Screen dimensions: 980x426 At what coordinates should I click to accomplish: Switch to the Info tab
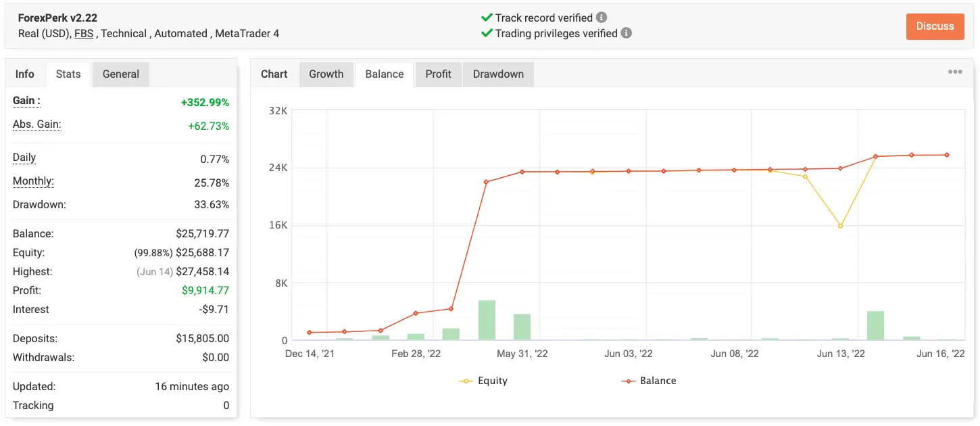(25, 74)
